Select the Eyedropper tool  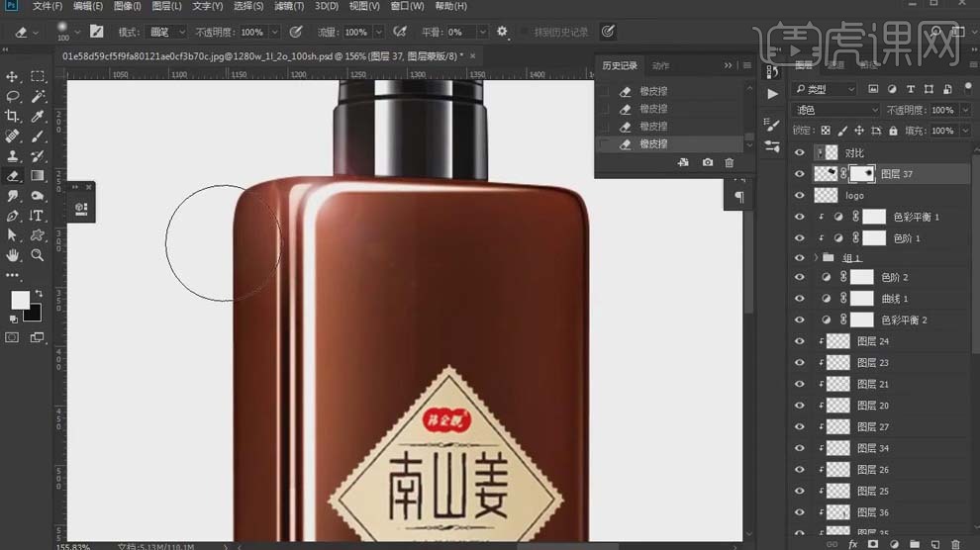[x=38, y=116]
